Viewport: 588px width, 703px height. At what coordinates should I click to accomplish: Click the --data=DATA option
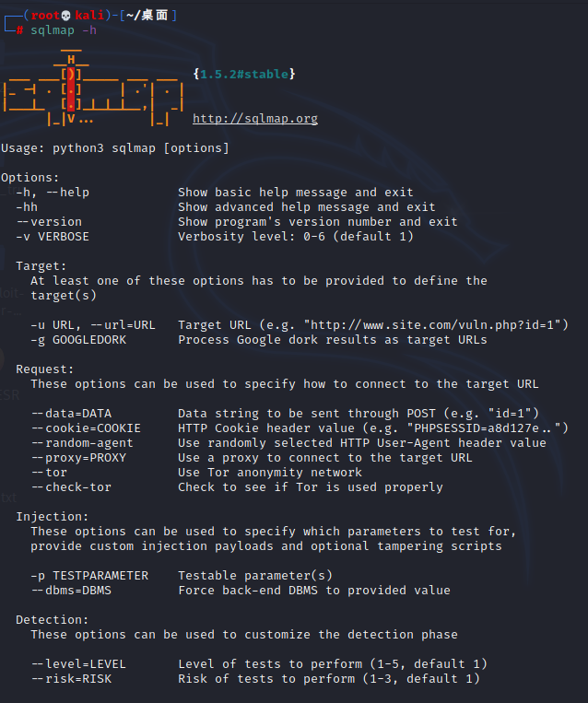click(x=71, y=414)
